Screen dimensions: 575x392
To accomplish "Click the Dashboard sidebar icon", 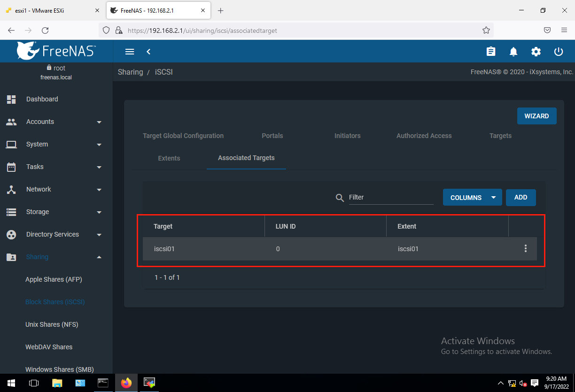I will coord(11,99).
